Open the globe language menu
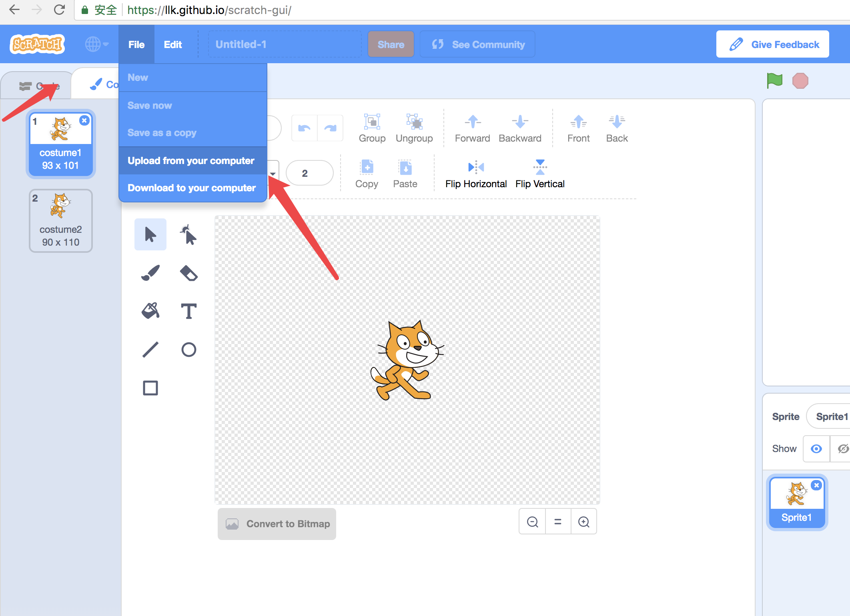 pos(97,44)
